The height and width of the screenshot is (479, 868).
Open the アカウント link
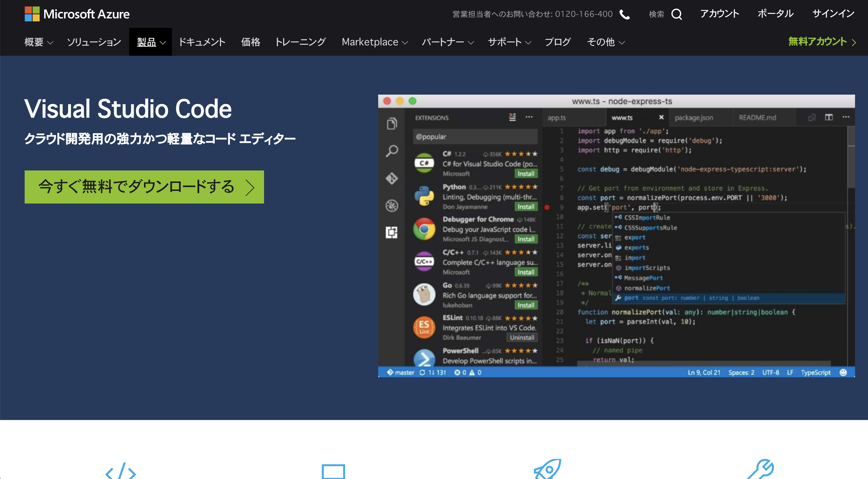(x=719, y=14)
